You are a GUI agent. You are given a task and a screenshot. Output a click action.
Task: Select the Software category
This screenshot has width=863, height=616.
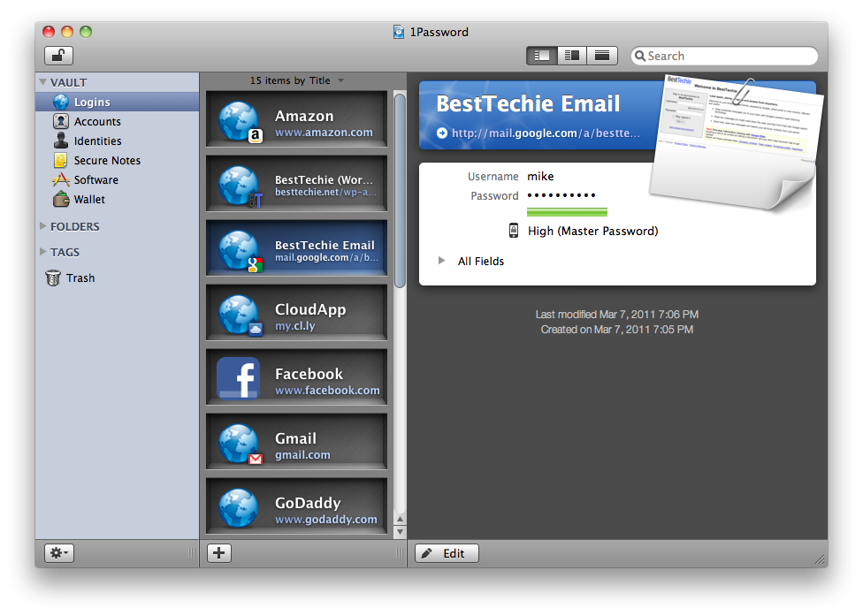95,180
